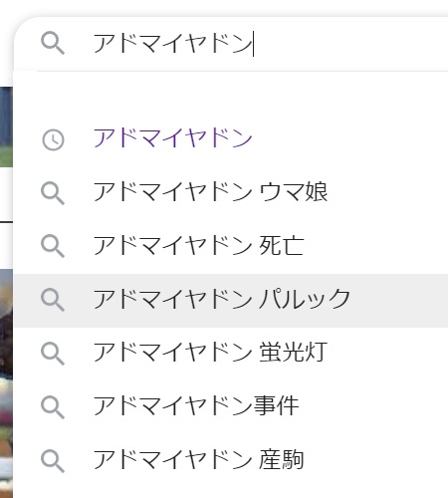Screen dimensions: 448x498
Task: Click the search magnifier icon in search box
Action: pos(53,43)
